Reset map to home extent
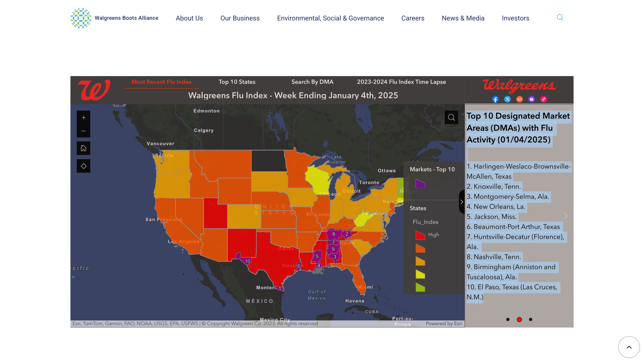 click(x=84, y=148)
